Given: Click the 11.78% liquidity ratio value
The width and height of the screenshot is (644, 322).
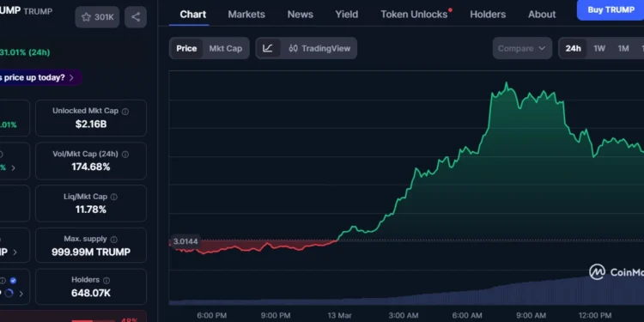Looking at the screenshot, I should (91, 210).
